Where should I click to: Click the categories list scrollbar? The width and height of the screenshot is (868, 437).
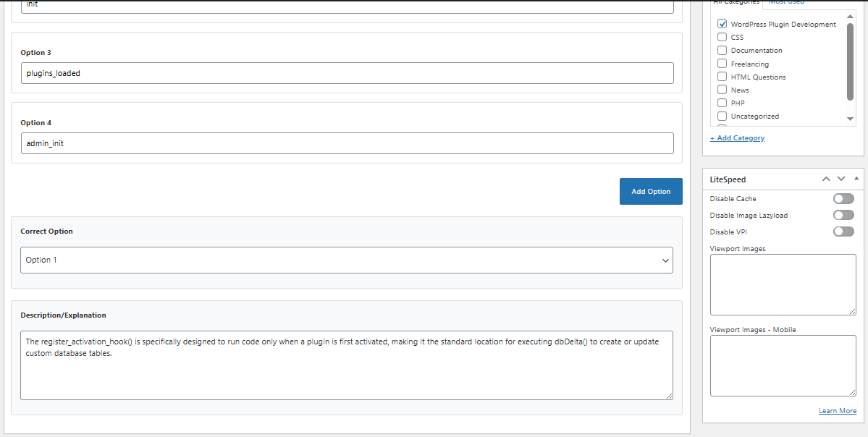[x=851, y=61]
